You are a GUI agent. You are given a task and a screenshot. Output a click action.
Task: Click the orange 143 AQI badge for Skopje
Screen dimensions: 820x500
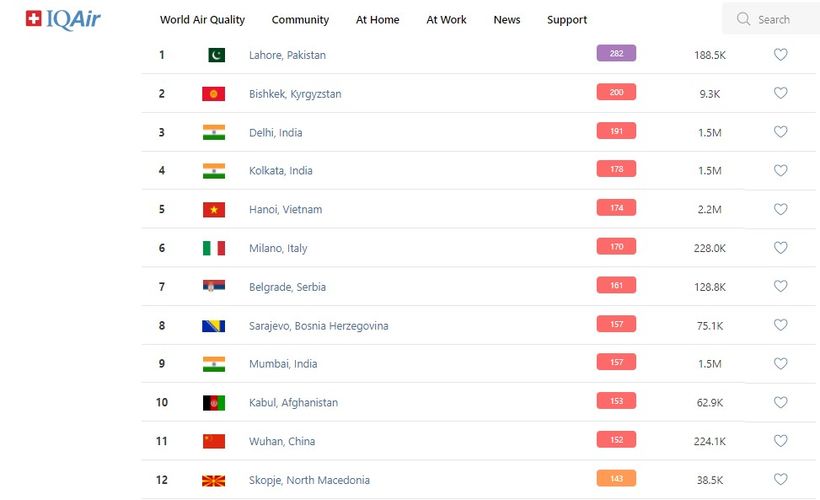click(x=616, y=479)
